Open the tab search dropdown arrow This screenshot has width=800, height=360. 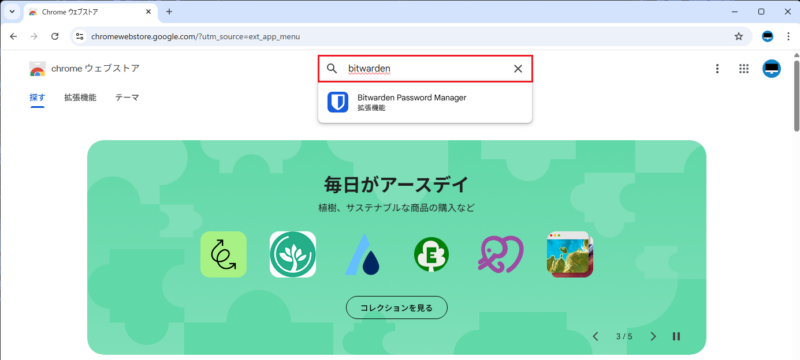[x=12, y=12]
